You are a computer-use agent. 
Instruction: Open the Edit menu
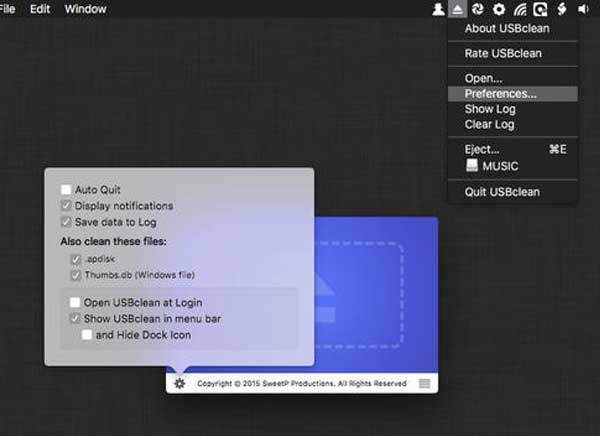click(40, 9)
